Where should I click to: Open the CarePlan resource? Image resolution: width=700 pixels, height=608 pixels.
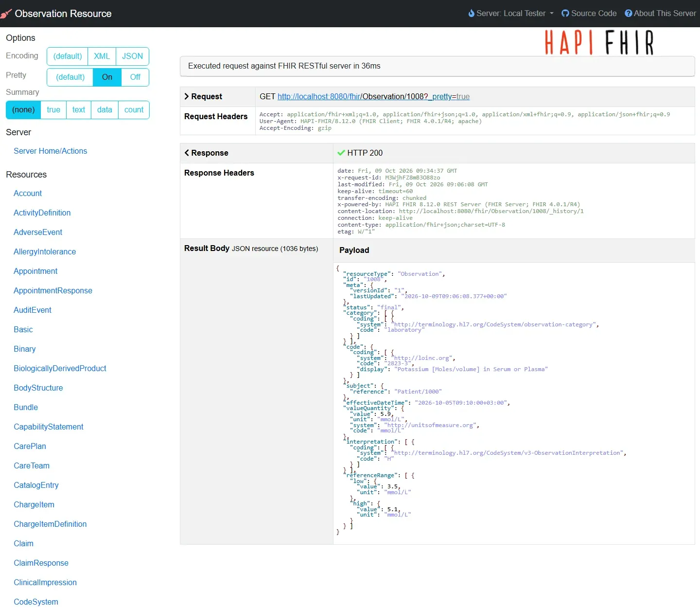[30, 447]
